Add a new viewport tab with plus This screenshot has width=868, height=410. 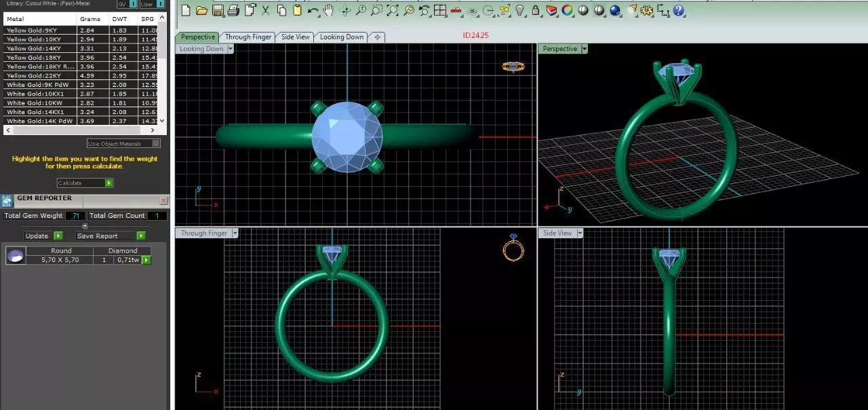tap(377, 37)
